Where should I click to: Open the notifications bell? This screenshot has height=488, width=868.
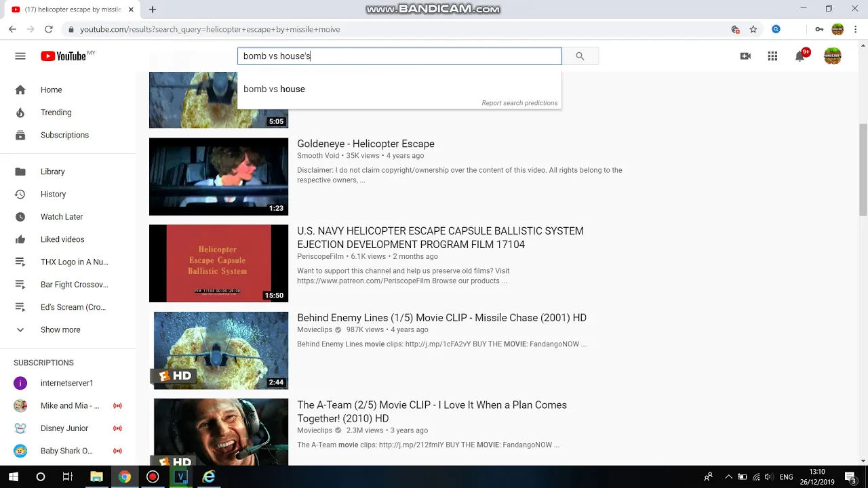click(800, 56)
